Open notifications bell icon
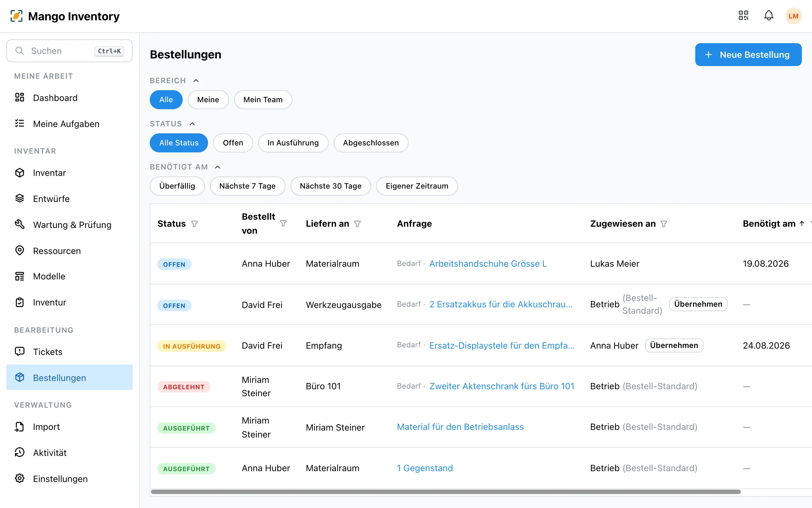The width and height of the screenshot is (812, 508). [x=769, y=16]
